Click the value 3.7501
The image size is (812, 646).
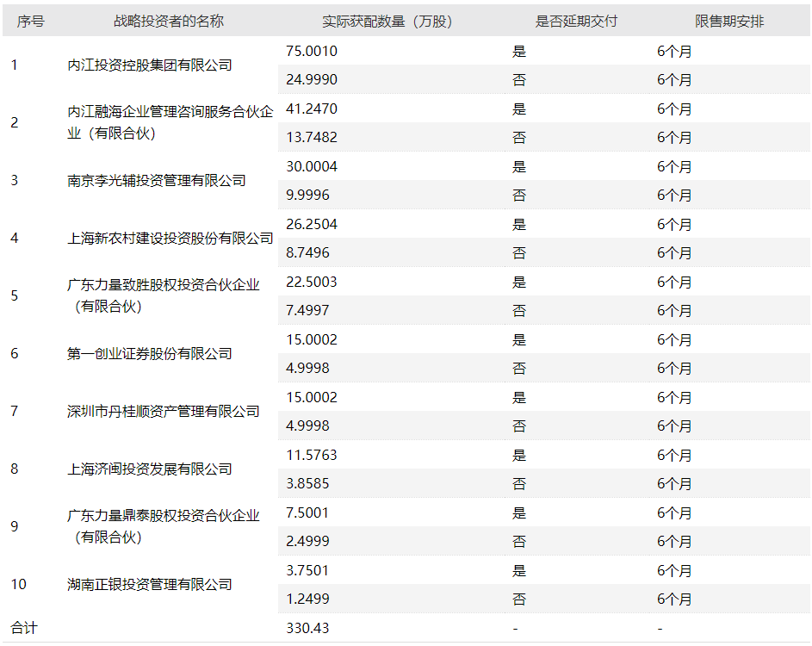pyautogui.click(x=307, y=570)
